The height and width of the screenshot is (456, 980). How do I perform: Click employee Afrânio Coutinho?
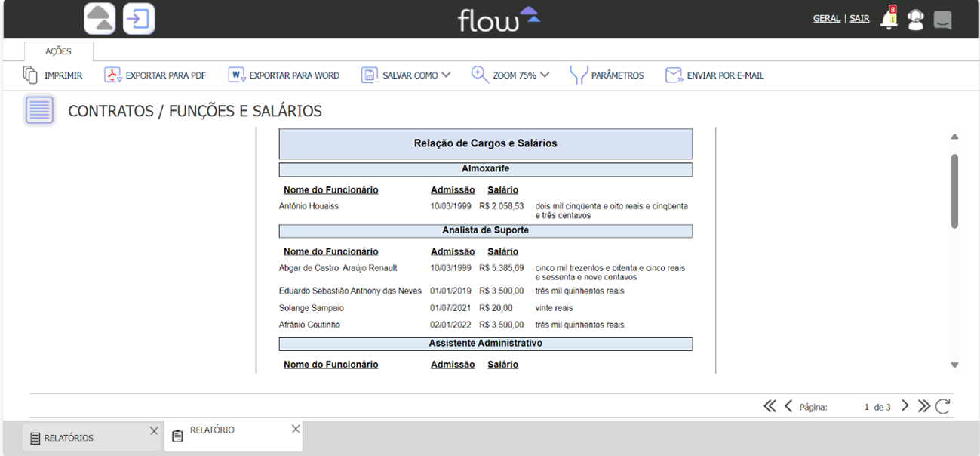[x=309, y=325]
